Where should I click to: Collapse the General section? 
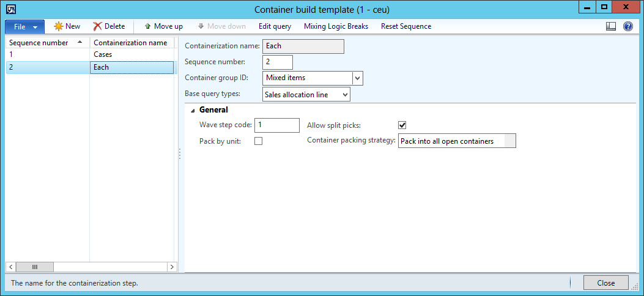193,111
